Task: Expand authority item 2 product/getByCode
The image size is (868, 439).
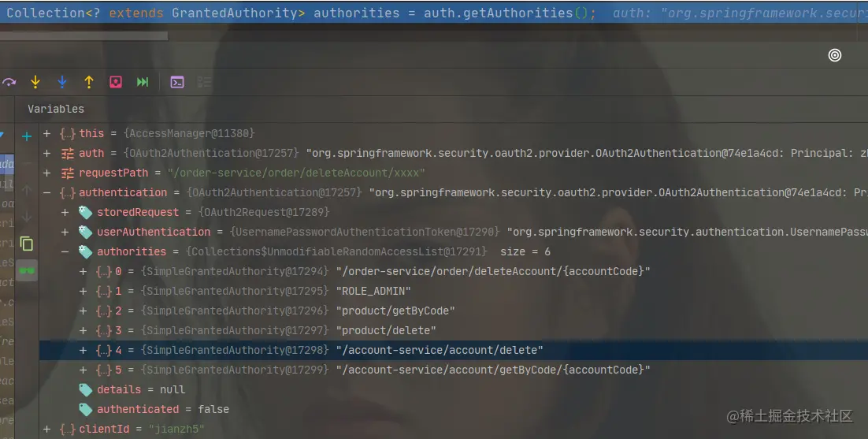Action: coord(83,311)
